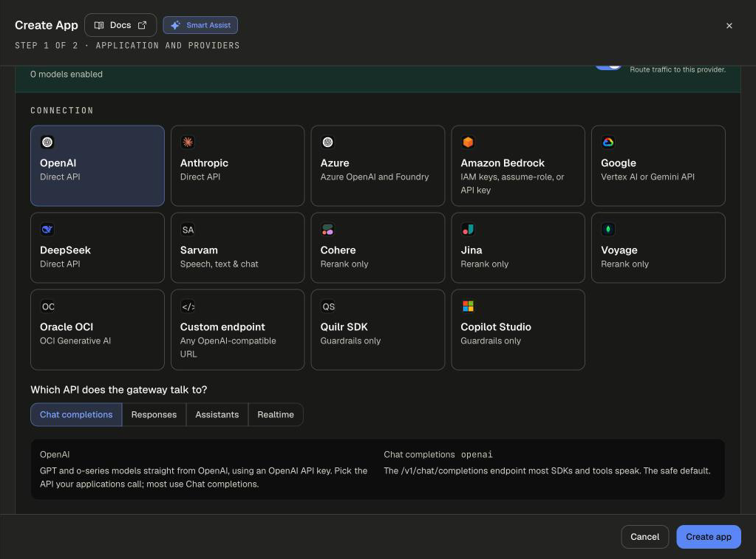Viewport: 756px width, 559px height.
Task: Click the Azure provider icon
Action: coord(328,143)
